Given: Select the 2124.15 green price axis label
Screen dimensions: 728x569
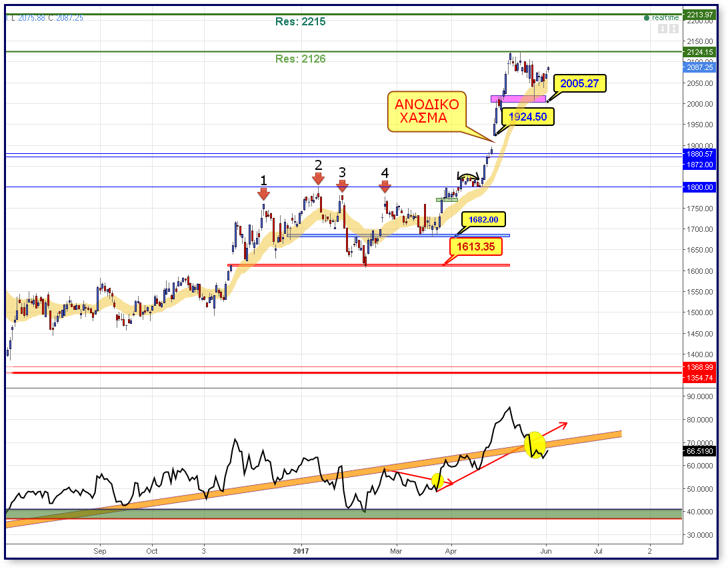Looking at the screenshot, I should point(700,52).
